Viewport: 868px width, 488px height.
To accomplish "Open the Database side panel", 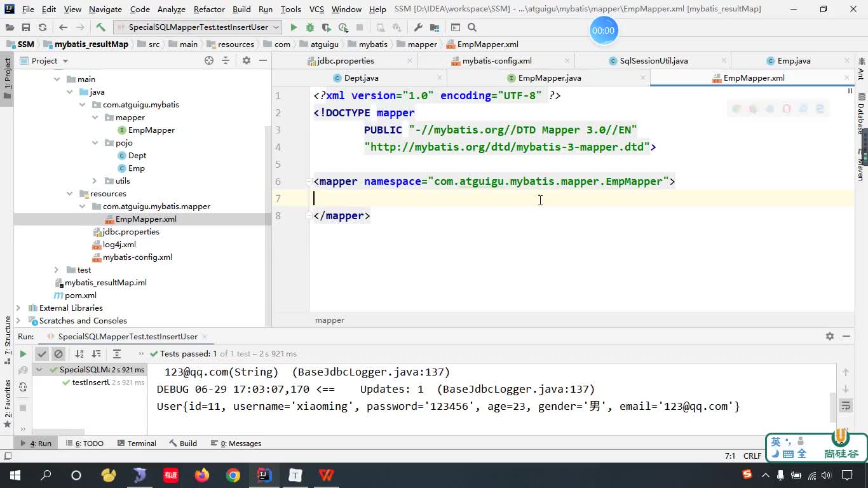I will 861,114.
